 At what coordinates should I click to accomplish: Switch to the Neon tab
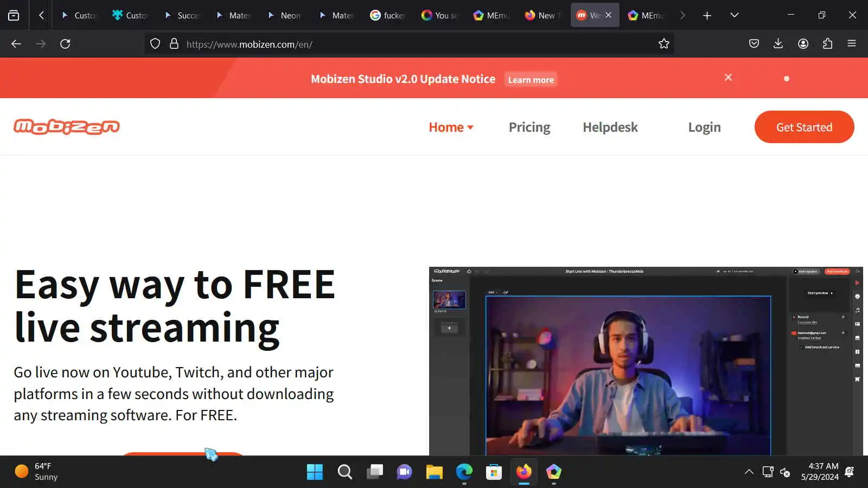coord(285,15)
